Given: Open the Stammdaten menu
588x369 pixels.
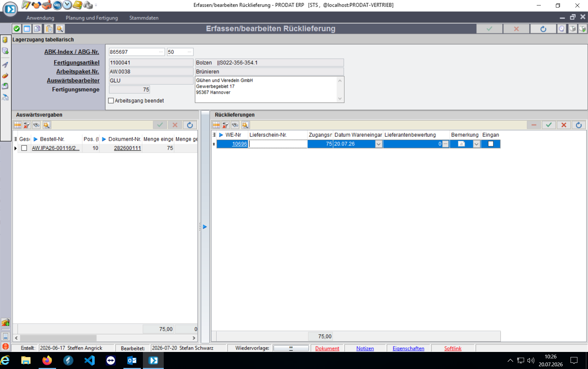Looking at the screenshot, I should coord(144,18).
